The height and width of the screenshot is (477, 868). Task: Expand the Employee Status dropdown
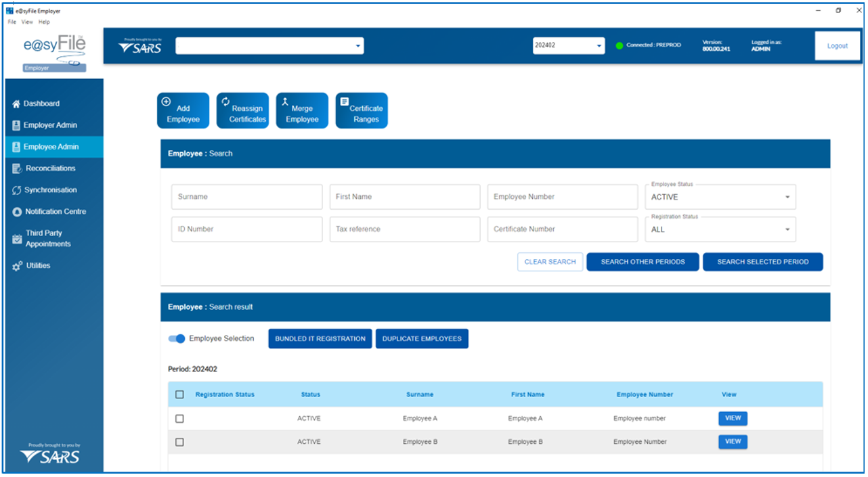pos(720,197)
